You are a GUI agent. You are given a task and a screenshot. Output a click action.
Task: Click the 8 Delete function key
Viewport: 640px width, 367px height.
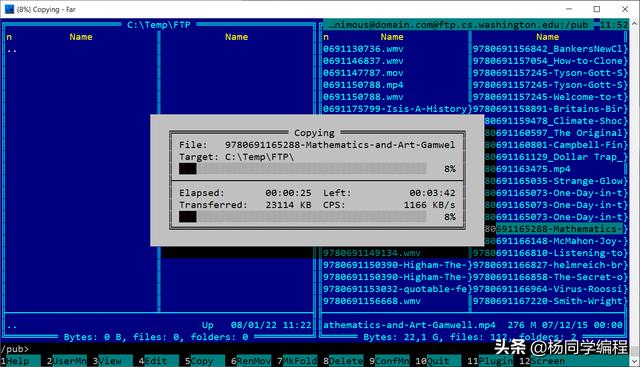(343, 361)
